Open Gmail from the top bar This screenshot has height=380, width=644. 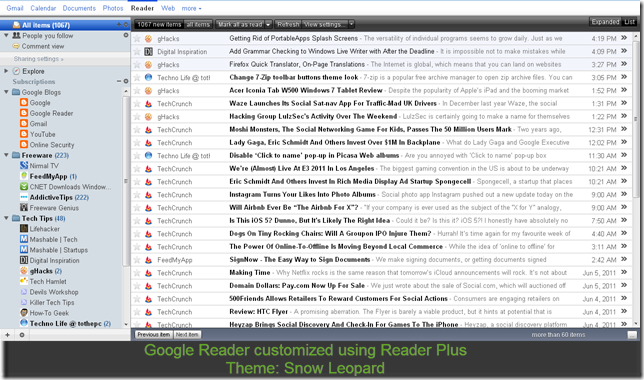tap(15, 8)
